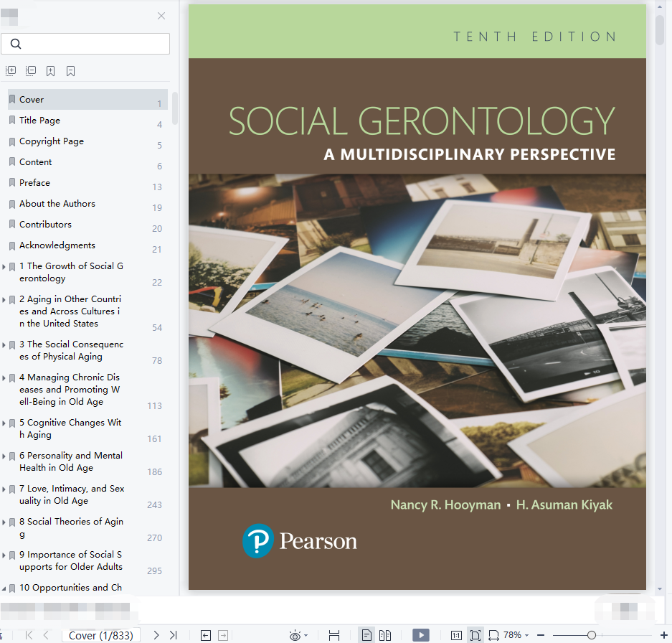
Task: Click the continuous scrolling icon
Action: [x=334, y=635]
